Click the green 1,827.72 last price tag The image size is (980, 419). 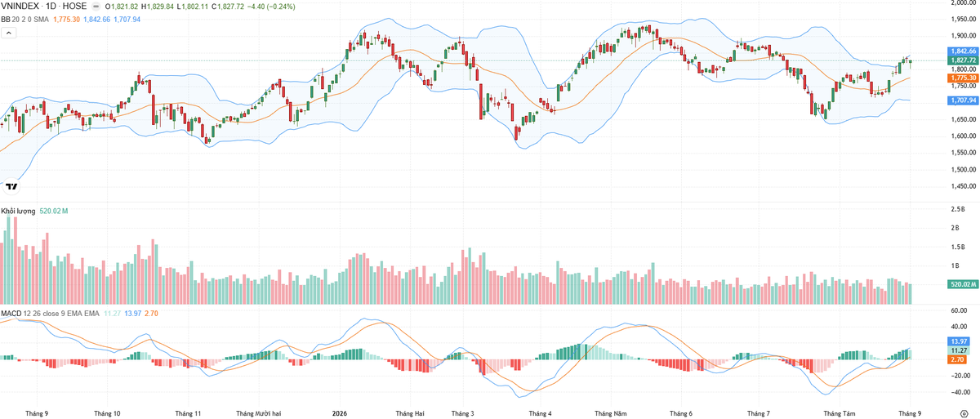[964, 60]
